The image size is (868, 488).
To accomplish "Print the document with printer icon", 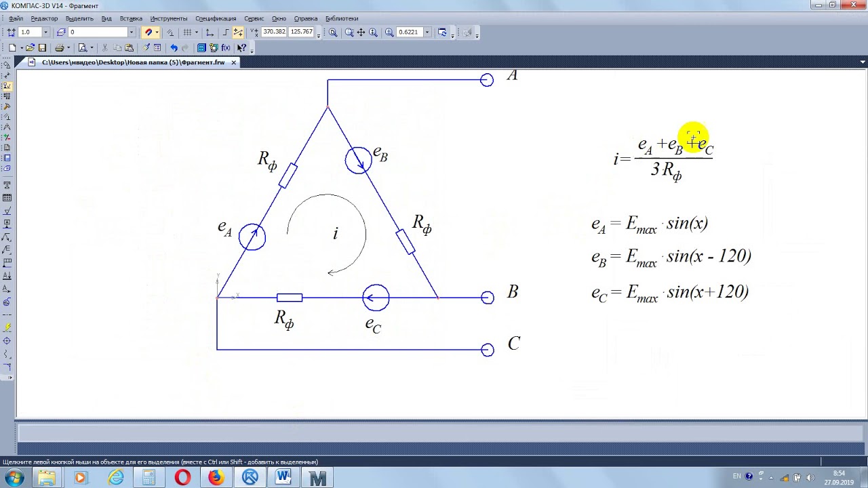I will click(59, 48).
